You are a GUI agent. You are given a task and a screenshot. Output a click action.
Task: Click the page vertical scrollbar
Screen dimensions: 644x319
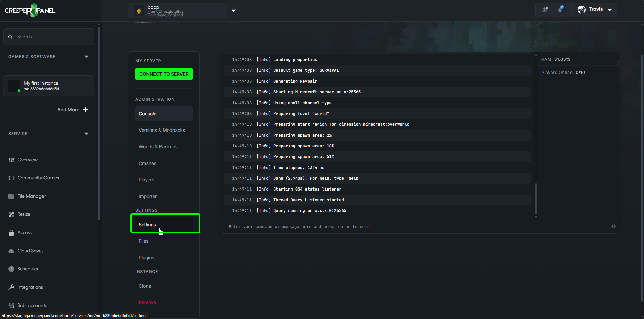(x=642, y=178)
